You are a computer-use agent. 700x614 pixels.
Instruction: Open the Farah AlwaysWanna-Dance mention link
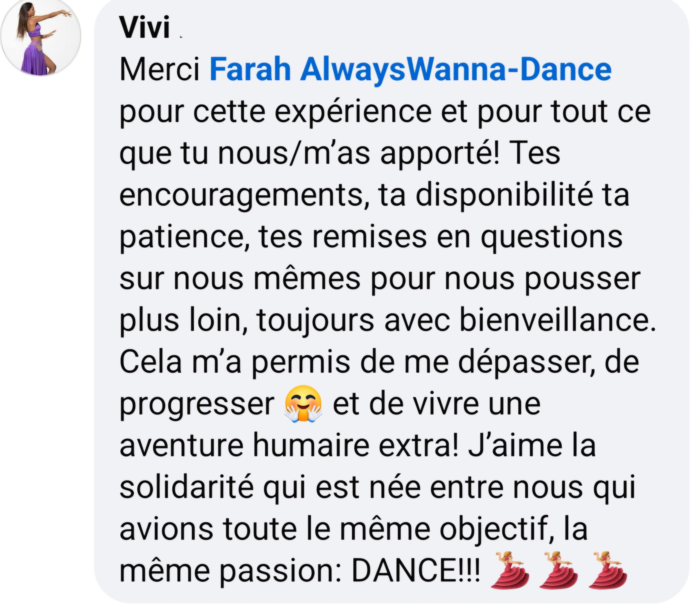pos(410,69)
